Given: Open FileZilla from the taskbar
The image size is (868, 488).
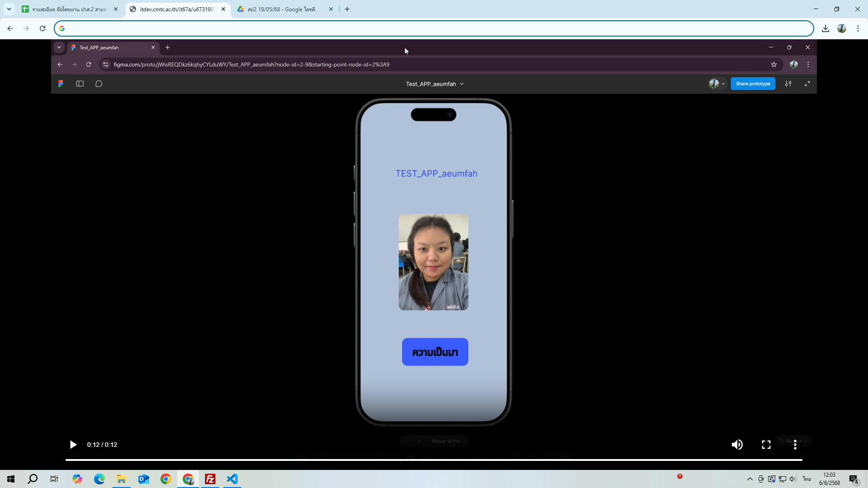Looking at the screenshot, I should pos(210,479).
